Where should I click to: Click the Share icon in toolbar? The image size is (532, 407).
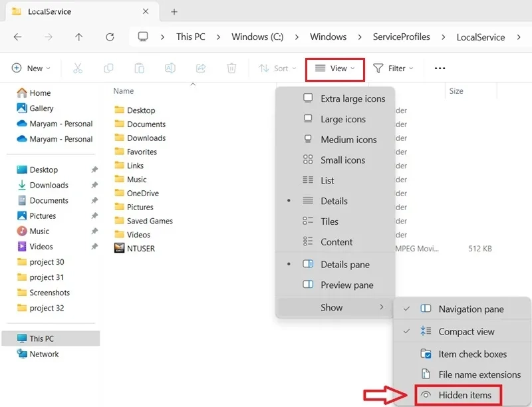point(201,68)
